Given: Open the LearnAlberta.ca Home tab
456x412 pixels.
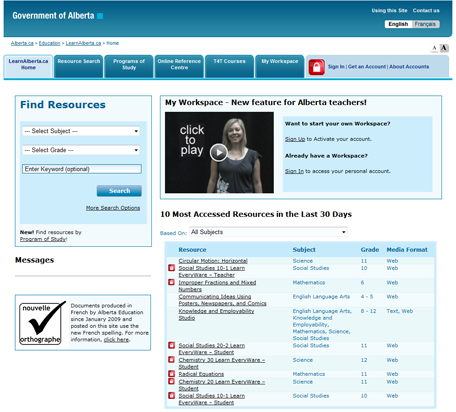Looking at the screenshot, I should point(28,66).
